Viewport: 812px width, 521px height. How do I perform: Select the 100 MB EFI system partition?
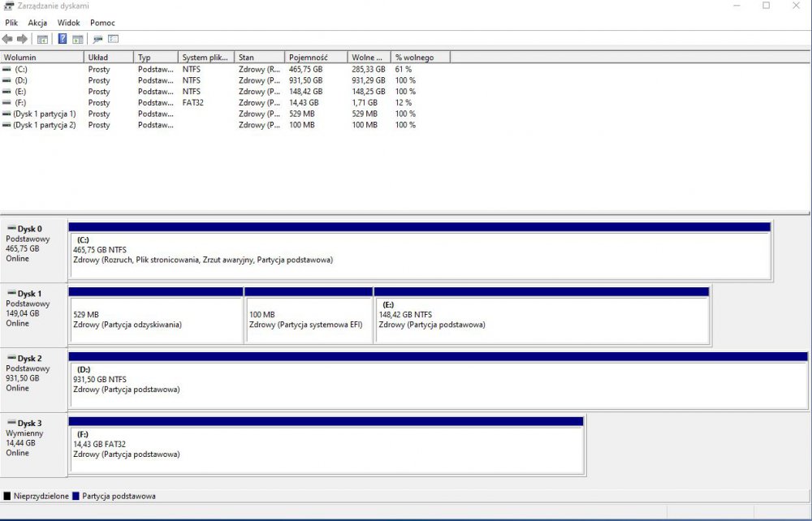click(309, 319)
